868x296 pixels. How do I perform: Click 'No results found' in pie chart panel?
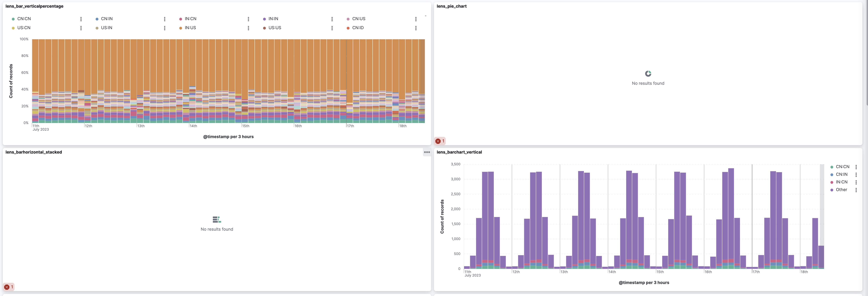(x=648, y=83)
